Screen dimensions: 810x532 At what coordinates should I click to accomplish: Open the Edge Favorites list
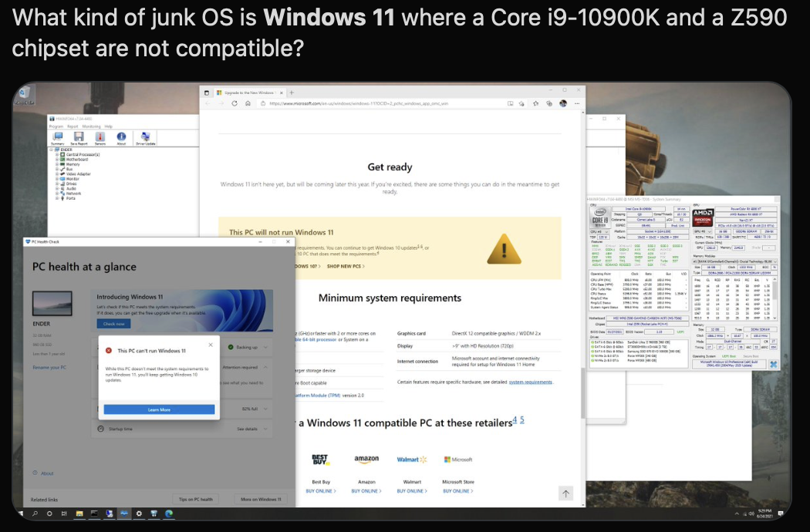coord(535,103)
